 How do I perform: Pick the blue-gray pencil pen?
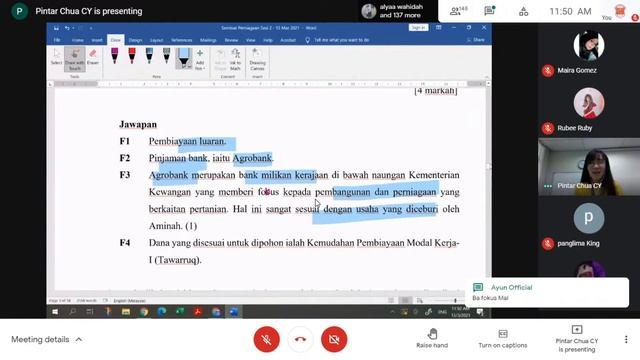[149, 56]
